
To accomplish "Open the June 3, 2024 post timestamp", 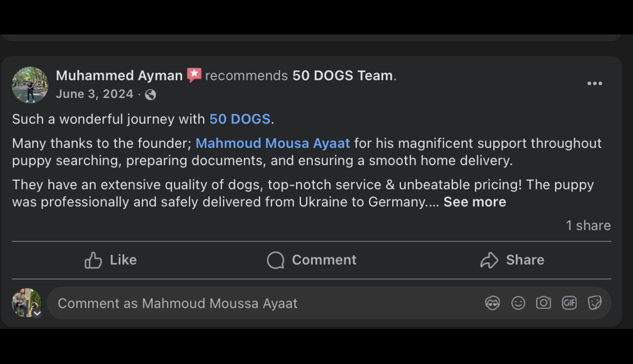I will (95, 94).
